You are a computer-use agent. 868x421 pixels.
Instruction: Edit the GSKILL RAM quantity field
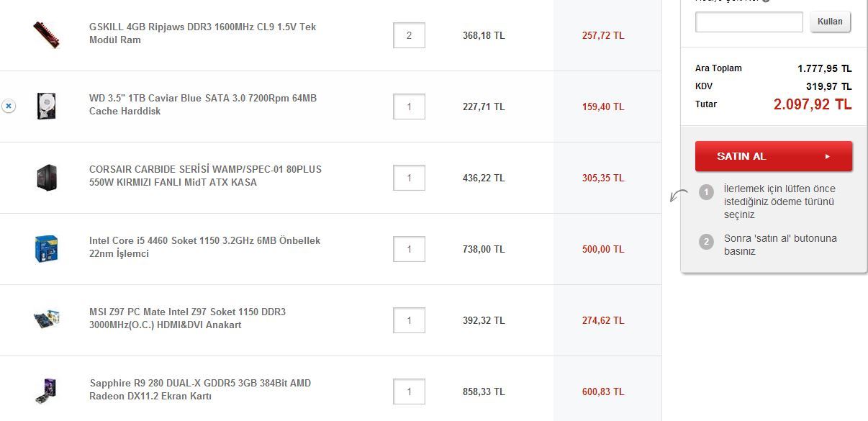(x=409, y=35)
